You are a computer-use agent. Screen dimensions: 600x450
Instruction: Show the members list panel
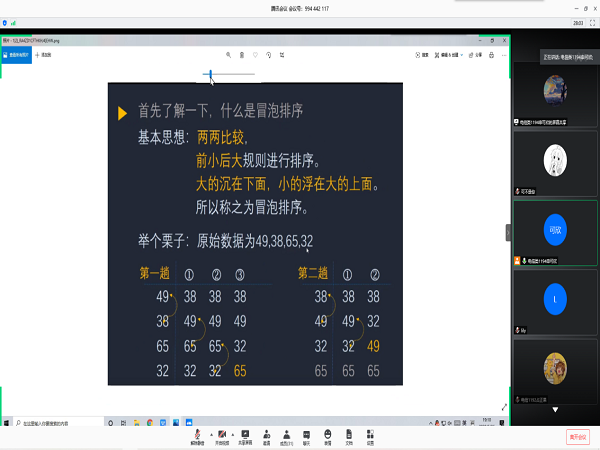coord(287,436)
